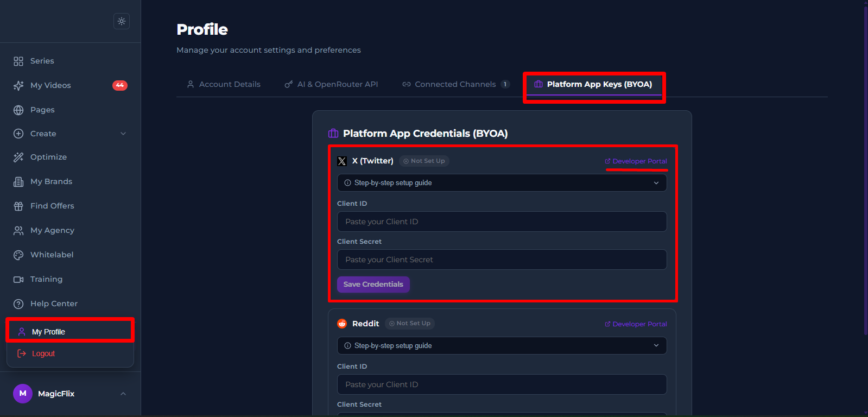
Task: Switch to AI & OpenRouter API tab
Action: point(332,84)
